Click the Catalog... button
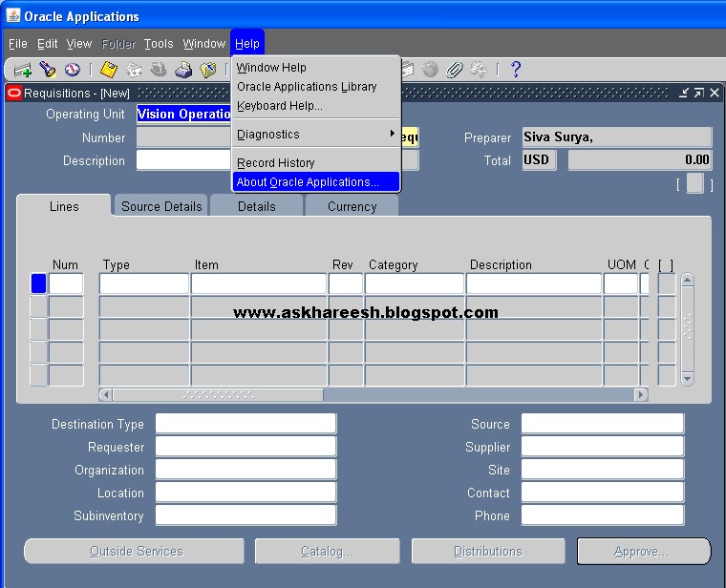The height and width of the screenshot is (588, 726). click(x=328, y=551)
